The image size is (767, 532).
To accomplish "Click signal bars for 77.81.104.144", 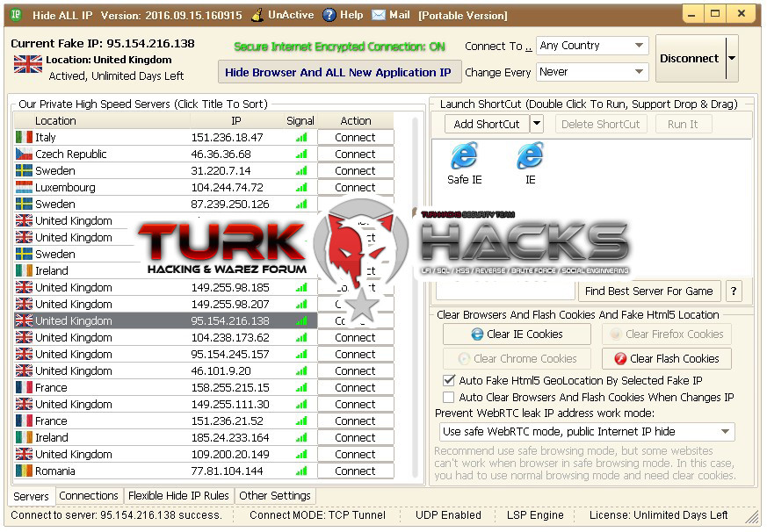I will click(x=301, y=471).
